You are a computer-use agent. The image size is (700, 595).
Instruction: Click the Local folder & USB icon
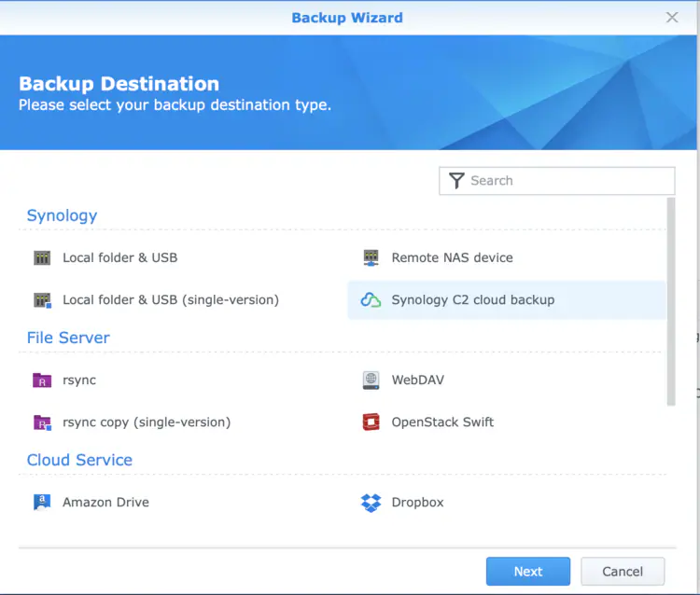(x=42, y=257)
